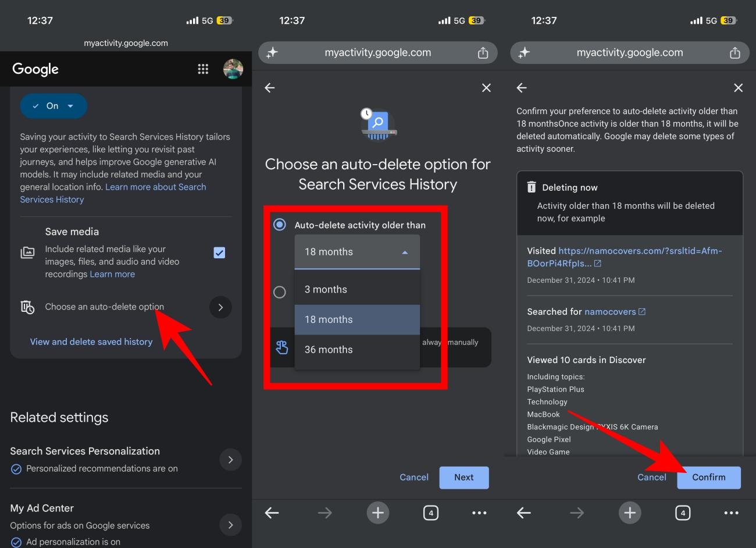Follow the Learn more about Search Services History link

(113, 193)
